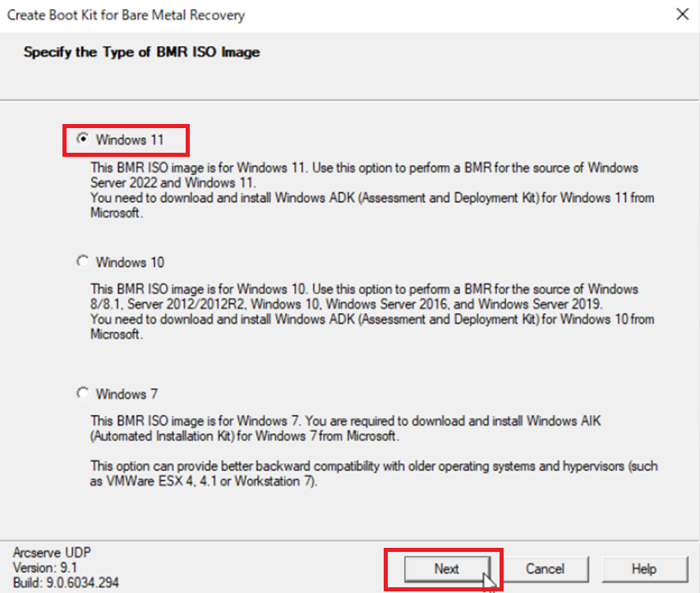Select the Windows 11 radio button
700x593 pixels.
(x=83, y=139)
